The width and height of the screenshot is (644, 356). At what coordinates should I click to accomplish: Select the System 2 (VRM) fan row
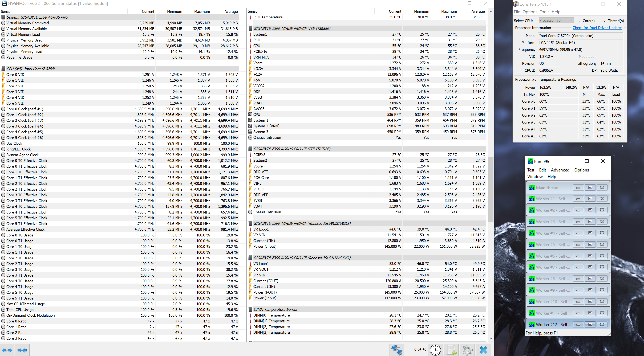367,126
